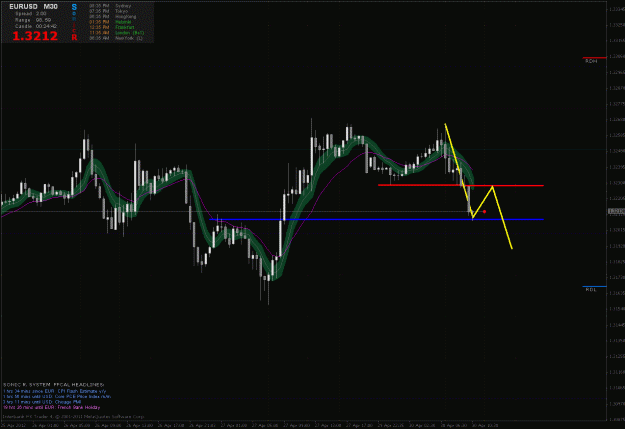Click the EURUSD symbol label
The width and height of the screenshot is (625, 429).
[x=24, y=7]
